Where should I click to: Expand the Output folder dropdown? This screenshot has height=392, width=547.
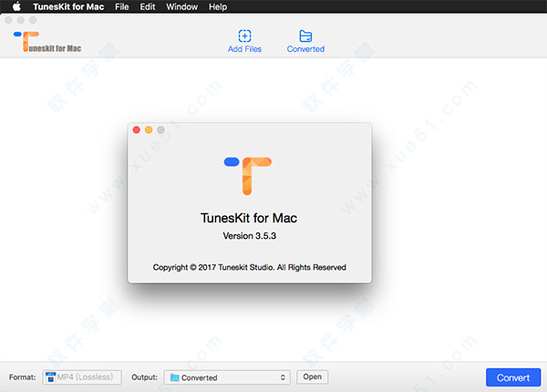pos(227,377)
